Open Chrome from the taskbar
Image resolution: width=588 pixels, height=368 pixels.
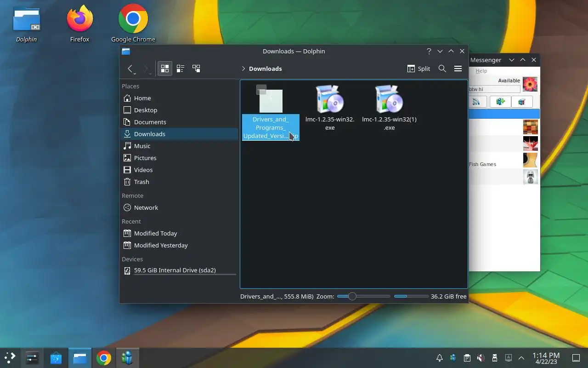tap(104, 358)
